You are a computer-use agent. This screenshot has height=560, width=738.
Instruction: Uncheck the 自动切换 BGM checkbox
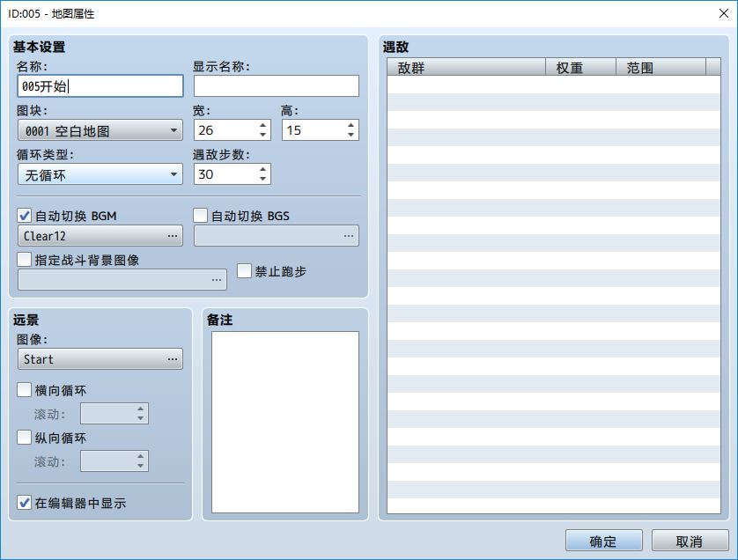25,216
